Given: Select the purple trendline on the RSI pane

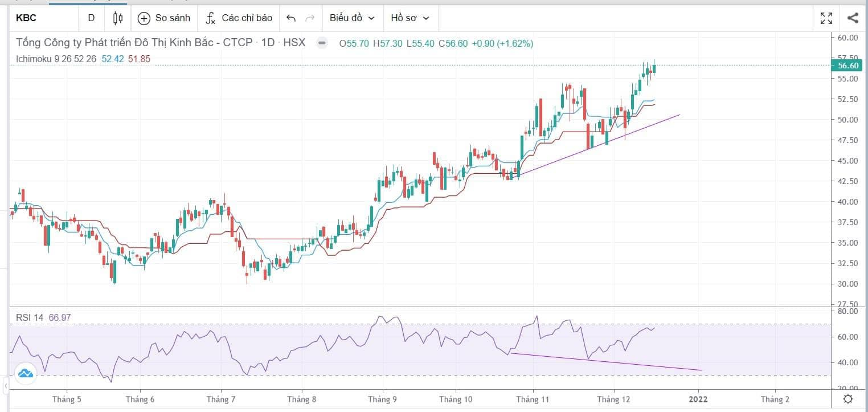Looking at the screenshot, I should (607, 362).
